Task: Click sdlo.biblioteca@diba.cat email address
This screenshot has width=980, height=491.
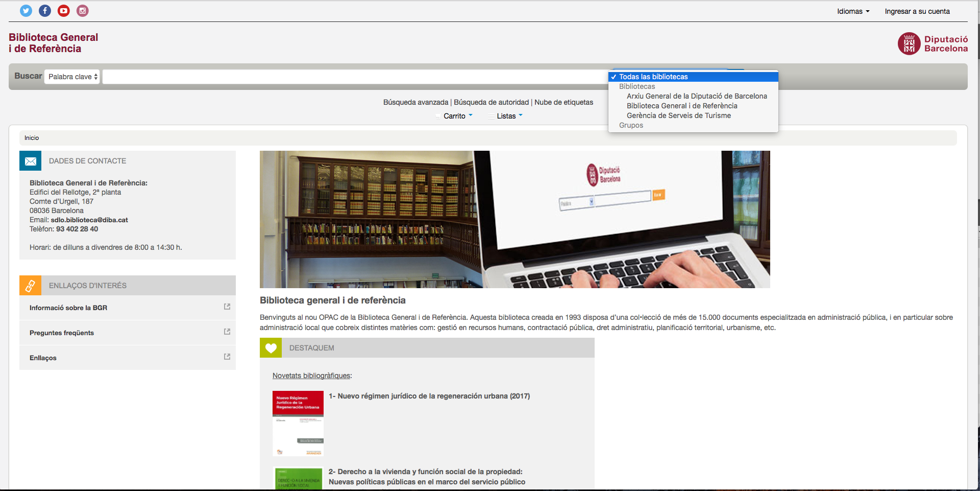Action: pyautogui.click(x=89, y=220)
